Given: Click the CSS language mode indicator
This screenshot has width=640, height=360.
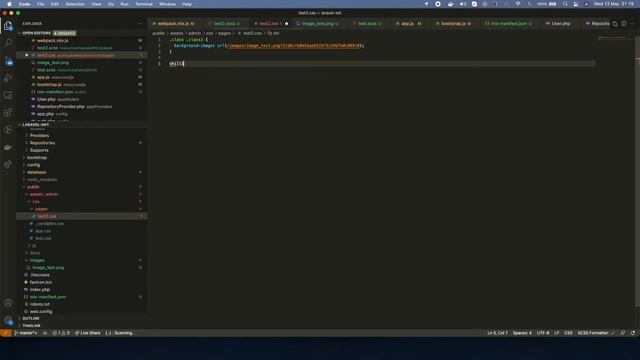Looking at the screenshot, I should pyautogui.click(x=568, y=333).
